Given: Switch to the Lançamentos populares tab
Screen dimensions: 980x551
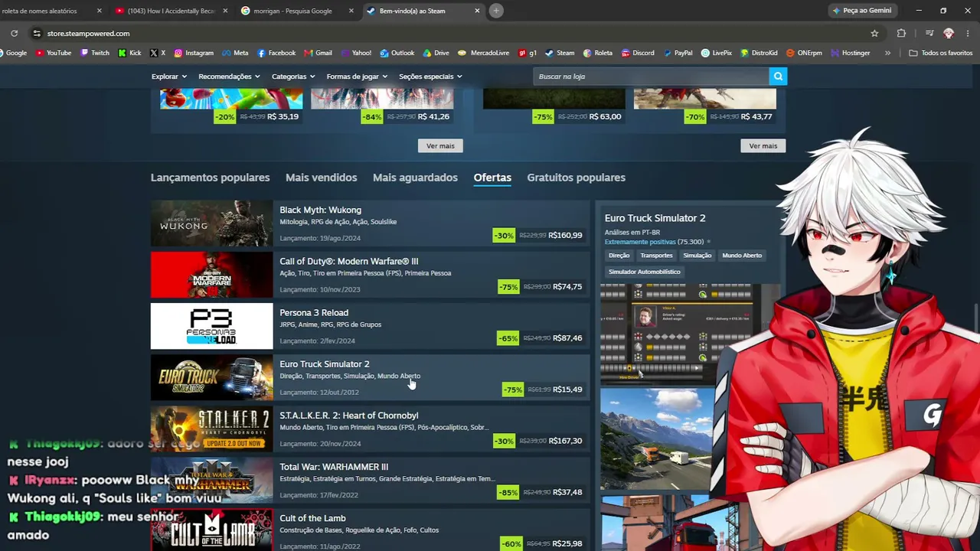Looking at the screenshot, I should coord(210,178).
